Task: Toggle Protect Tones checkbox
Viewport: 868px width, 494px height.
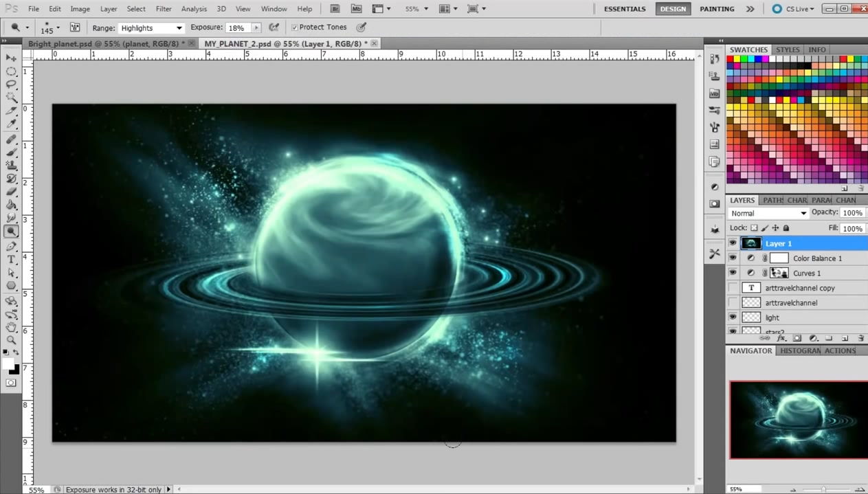Action: [295, 27]
